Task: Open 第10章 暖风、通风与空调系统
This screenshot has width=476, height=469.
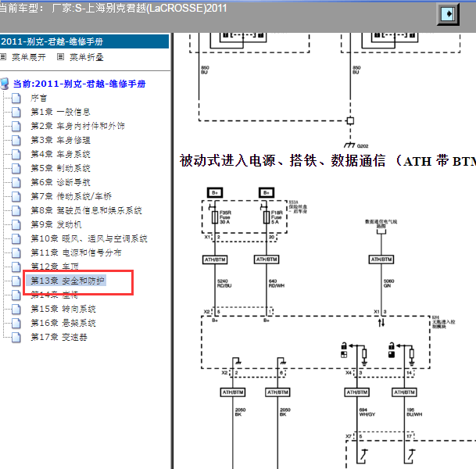Action: (89, 238)
